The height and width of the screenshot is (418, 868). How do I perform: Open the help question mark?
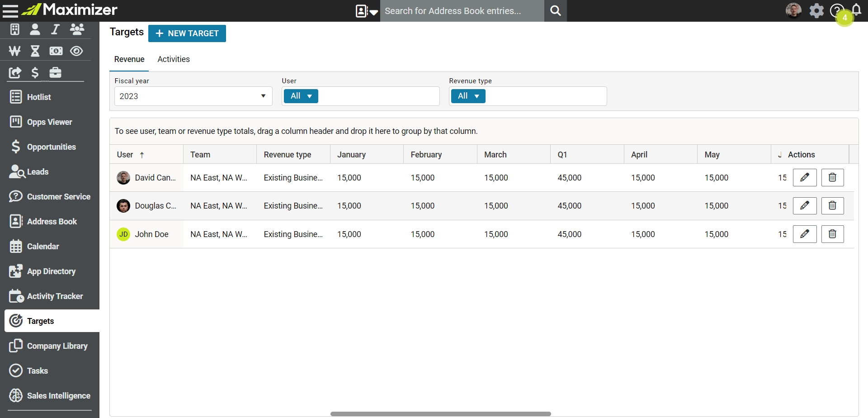click(x=837, y=10)
